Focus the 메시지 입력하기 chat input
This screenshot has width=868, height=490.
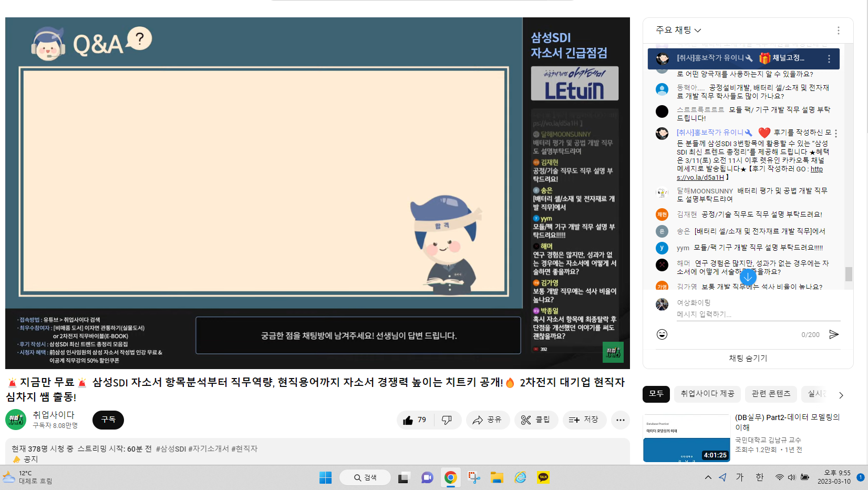pyautogui.click(x=758, y=314)
